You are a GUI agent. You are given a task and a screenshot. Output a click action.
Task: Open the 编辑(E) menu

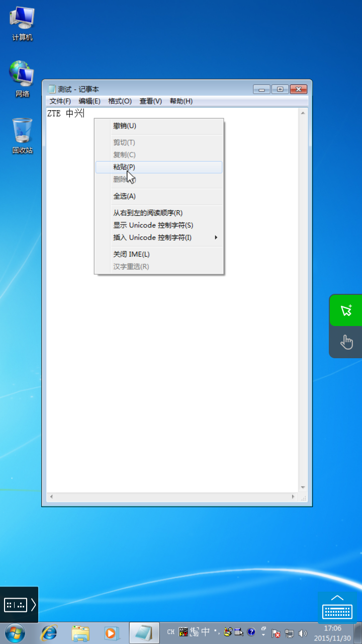89,101
